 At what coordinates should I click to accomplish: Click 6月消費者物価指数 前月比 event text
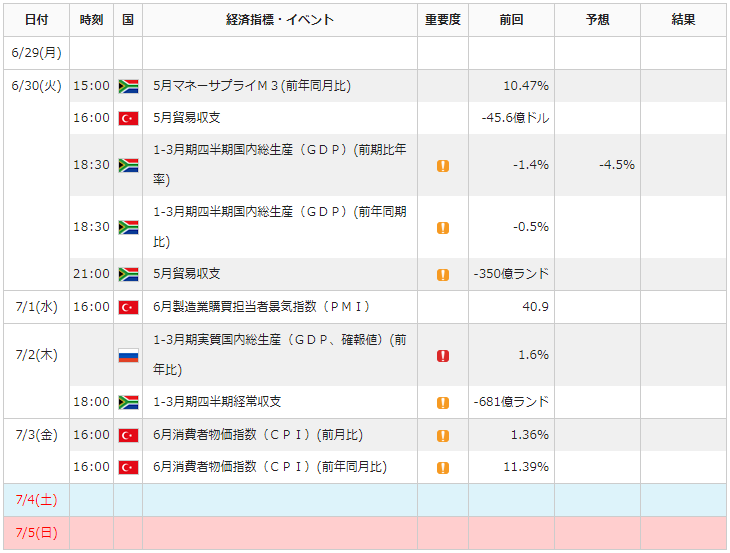point(258,435)
